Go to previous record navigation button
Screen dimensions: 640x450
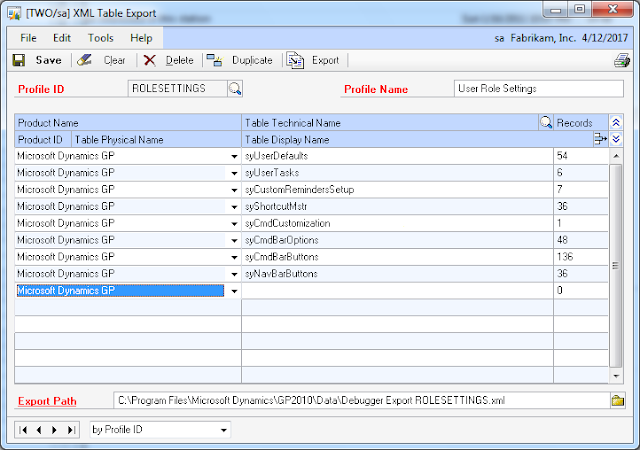click(39, 430)
